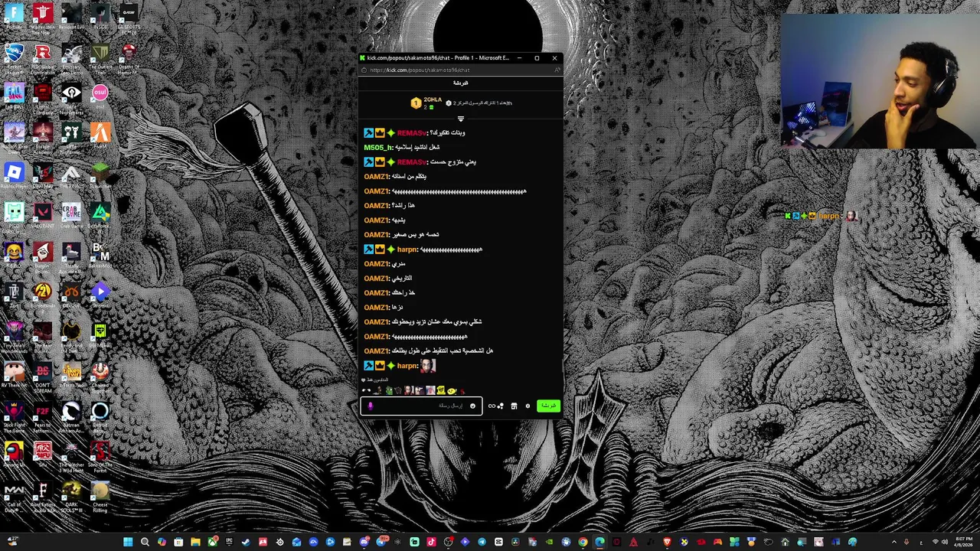Open the emoji picker in chat input

tap(472, 406)
